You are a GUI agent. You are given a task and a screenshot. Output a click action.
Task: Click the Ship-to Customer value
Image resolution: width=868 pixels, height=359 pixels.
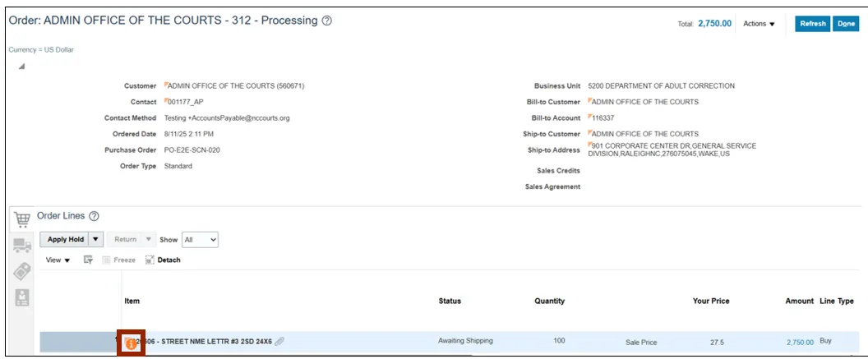pyautogui.click(x=645, y=135)
